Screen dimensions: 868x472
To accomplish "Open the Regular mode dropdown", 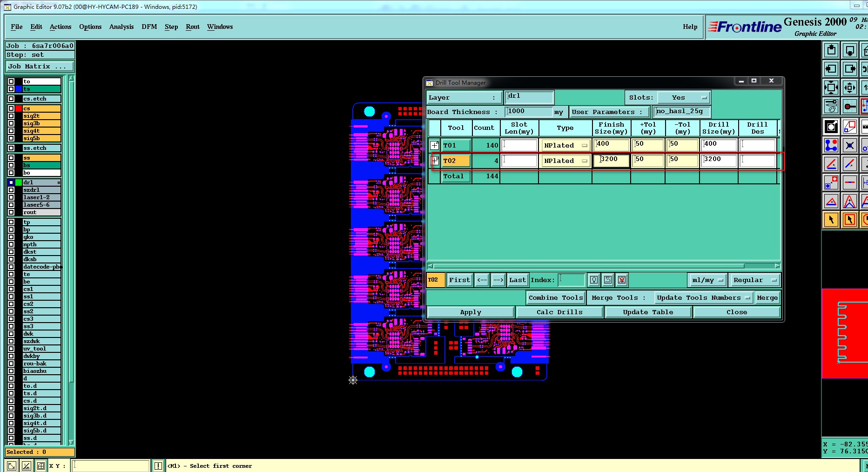I will click(754, 280).
